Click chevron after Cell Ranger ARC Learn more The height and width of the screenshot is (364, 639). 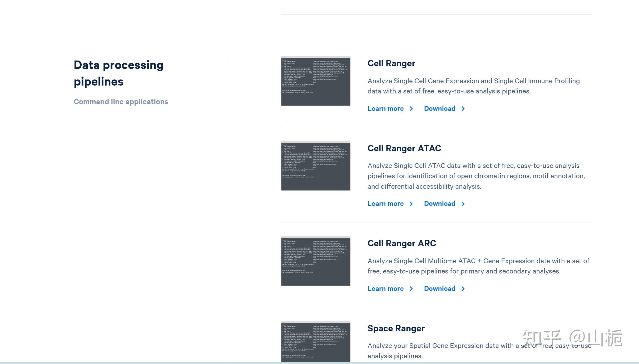[x=411, y=289]
